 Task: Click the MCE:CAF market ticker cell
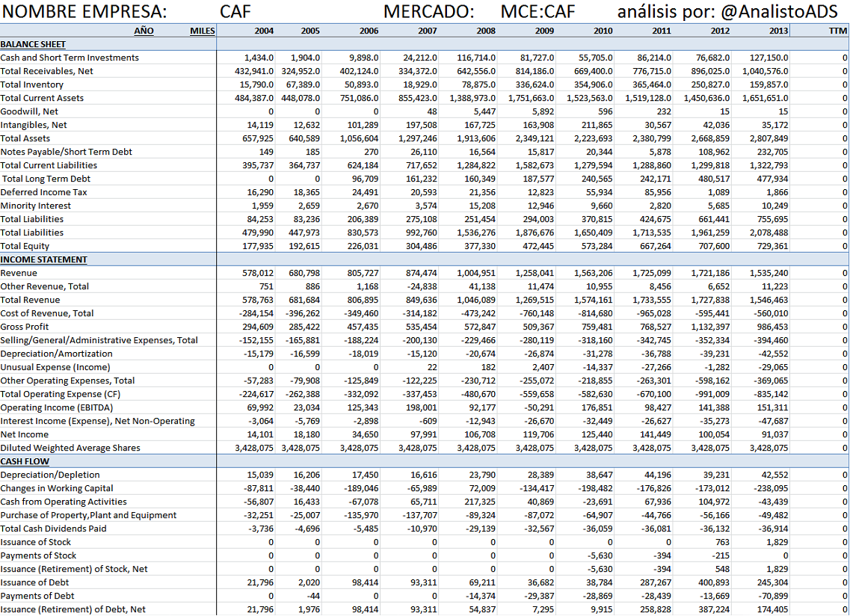pos(538,11)
